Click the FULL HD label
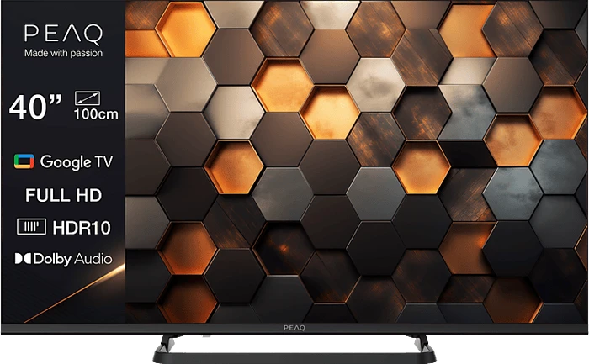 click(x=63, y=195)
